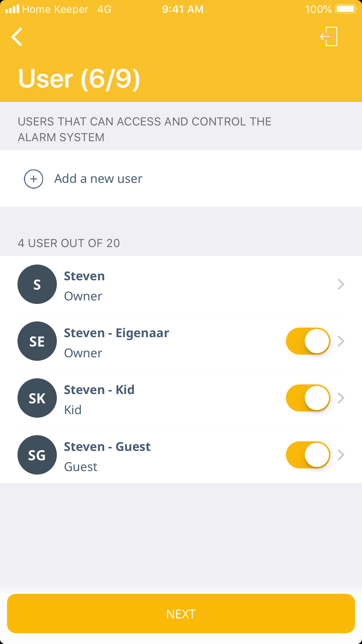
Task: Expand Steven - Eigenaar chevron arrow
Action: [x=341, y=341]
